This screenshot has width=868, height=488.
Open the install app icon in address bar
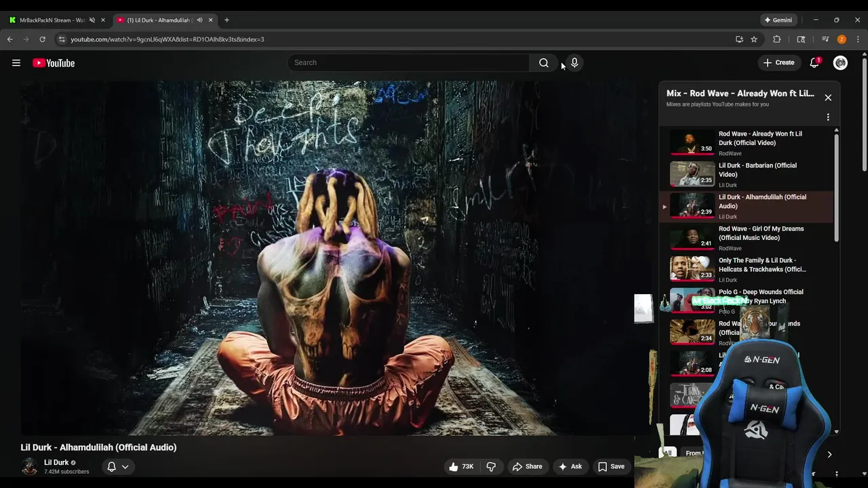739,39
